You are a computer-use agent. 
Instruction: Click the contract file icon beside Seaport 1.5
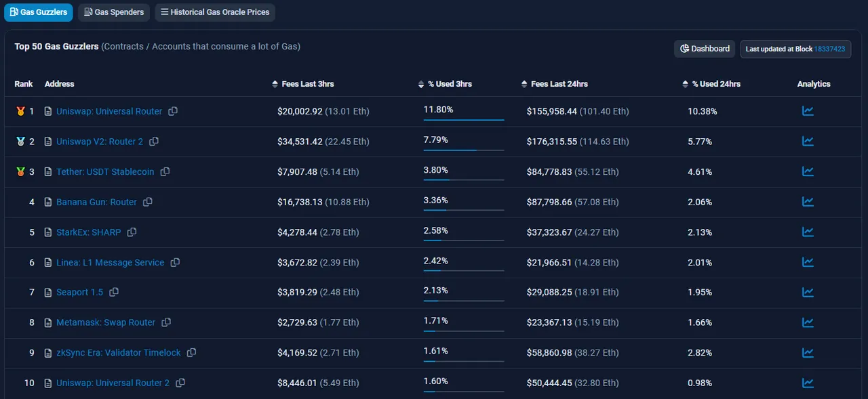[48, 293]
